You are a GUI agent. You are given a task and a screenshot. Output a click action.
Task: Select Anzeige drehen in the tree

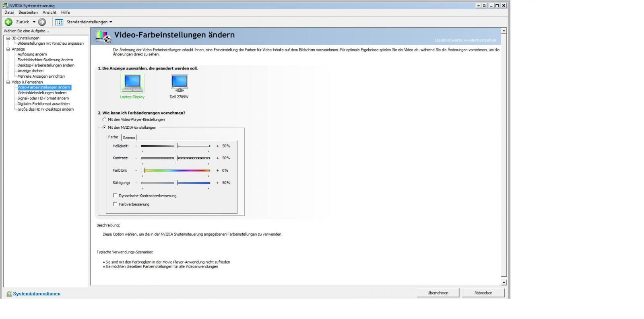pos(31,71)
